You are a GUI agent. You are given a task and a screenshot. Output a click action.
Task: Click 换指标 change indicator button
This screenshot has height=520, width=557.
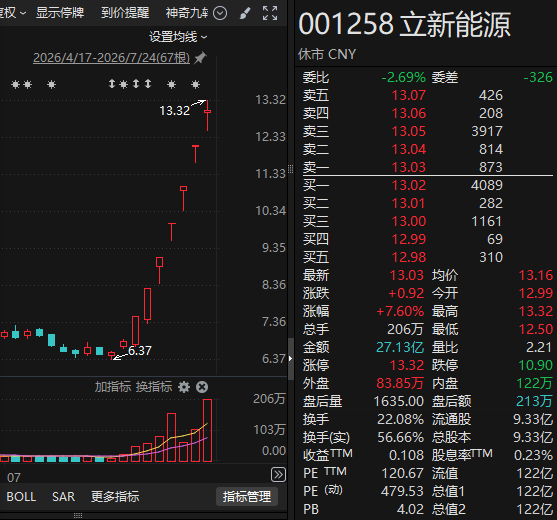click(x=154, y=387)
